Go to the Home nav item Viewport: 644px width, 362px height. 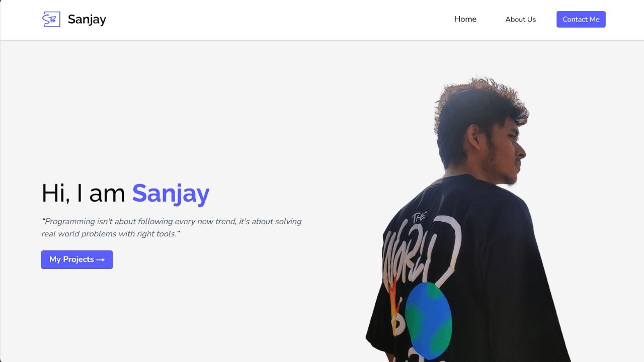pyautogui.click(x=465, y=19)
